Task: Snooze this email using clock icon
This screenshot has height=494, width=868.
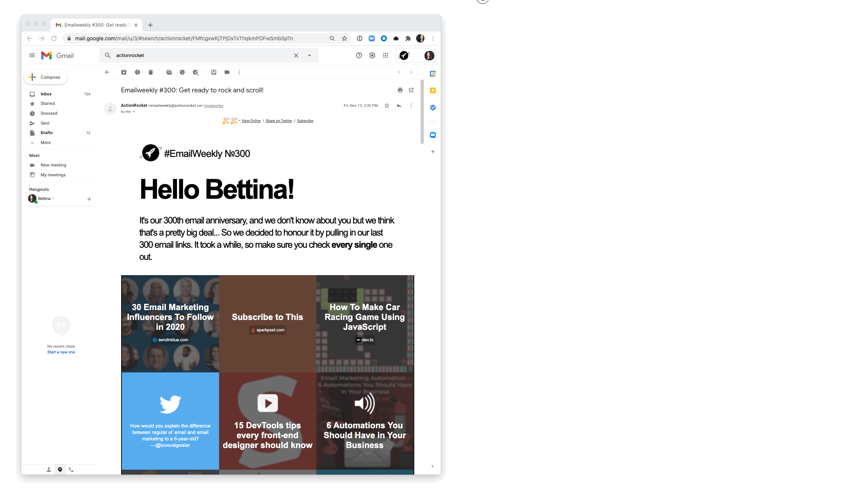Action: [x=182, y=72]
